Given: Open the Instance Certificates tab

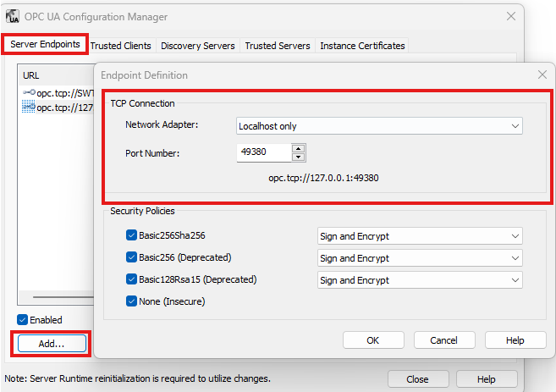Looking at the screenshot, I should 362,46.
